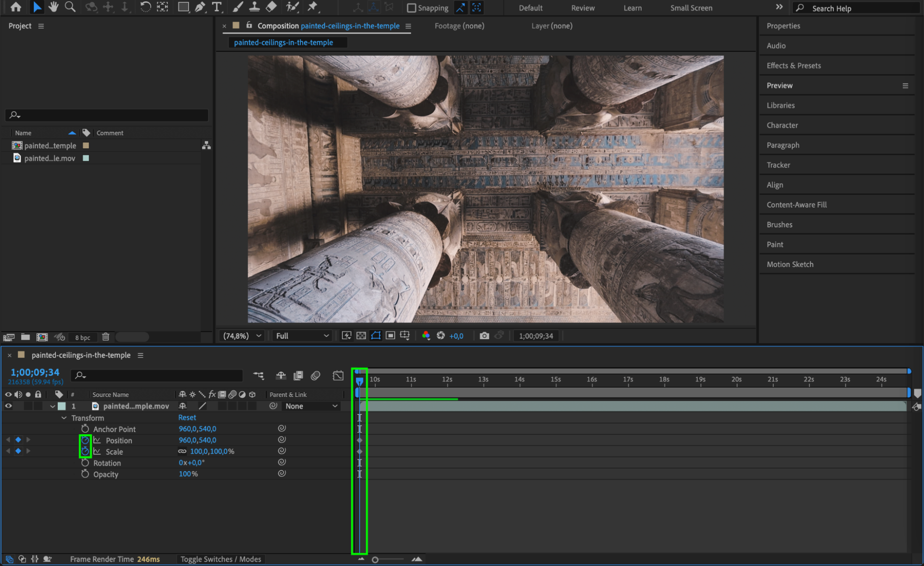Open the Graph Editor in timeline
924x566 pixels.
coord(338,376)
